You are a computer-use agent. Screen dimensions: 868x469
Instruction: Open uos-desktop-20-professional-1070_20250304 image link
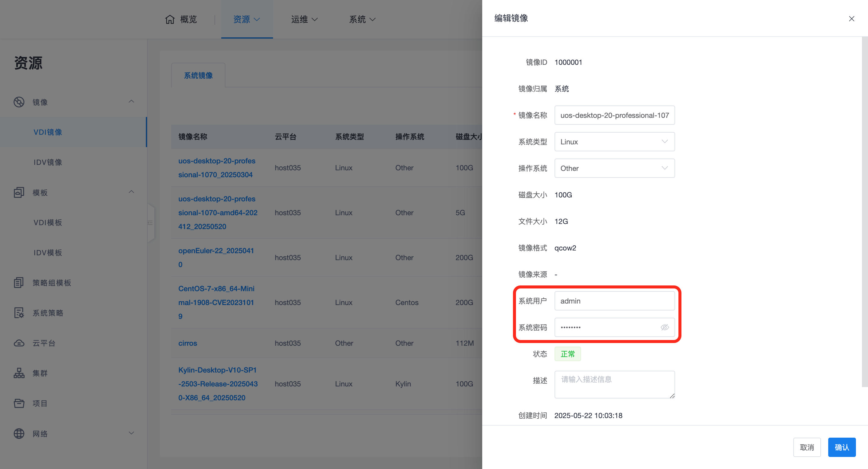(217, 168)
